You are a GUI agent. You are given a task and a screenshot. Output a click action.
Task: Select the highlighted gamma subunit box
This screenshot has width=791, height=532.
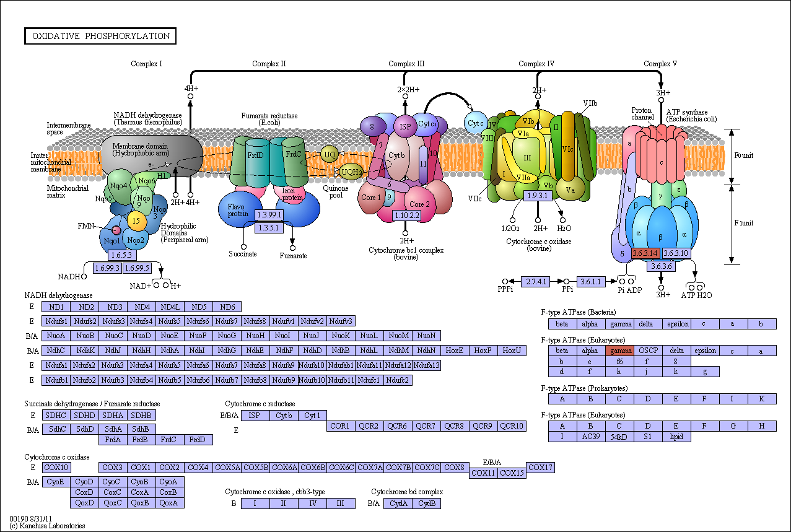[x=619, y=351]
